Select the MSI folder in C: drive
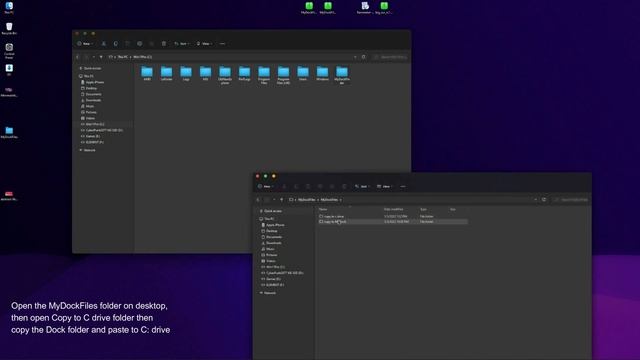This screenshot has width=640, height=360. click(206, 73)
